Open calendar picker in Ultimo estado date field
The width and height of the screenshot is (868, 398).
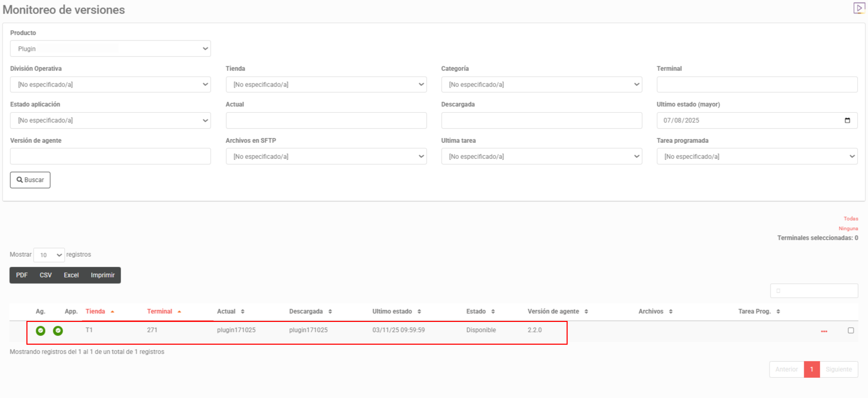(x=847, y=121)
